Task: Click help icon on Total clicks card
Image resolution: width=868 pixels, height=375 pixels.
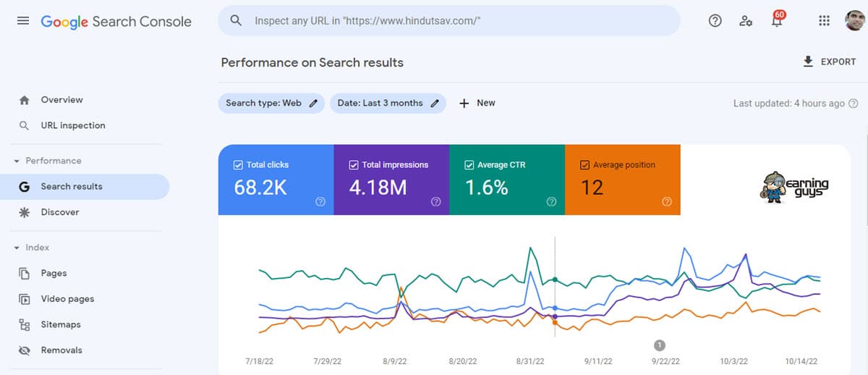Action: click(x=320, y=203)
